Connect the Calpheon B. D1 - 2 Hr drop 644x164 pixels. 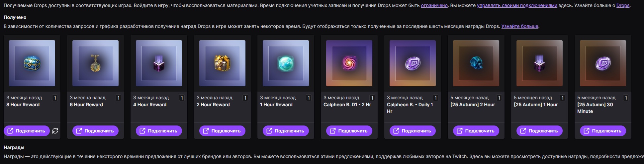pyautogui.click(x=349, y=131)
